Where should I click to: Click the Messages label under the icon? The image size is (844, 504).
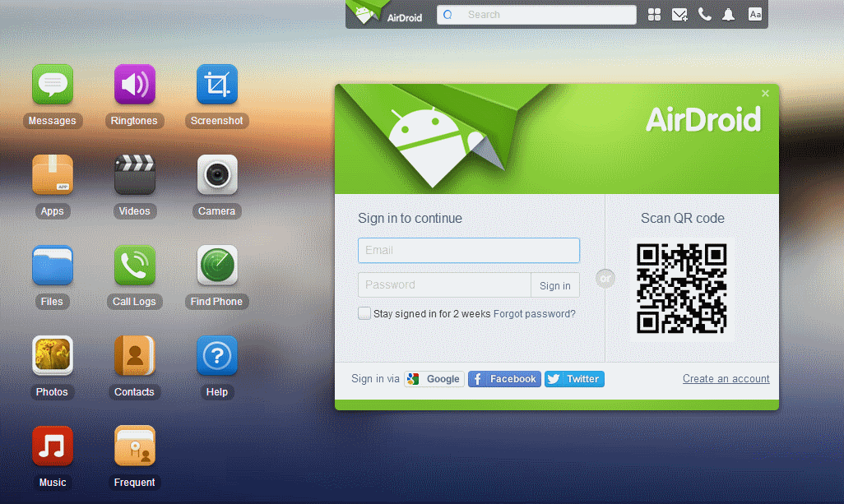coord(52,121)
